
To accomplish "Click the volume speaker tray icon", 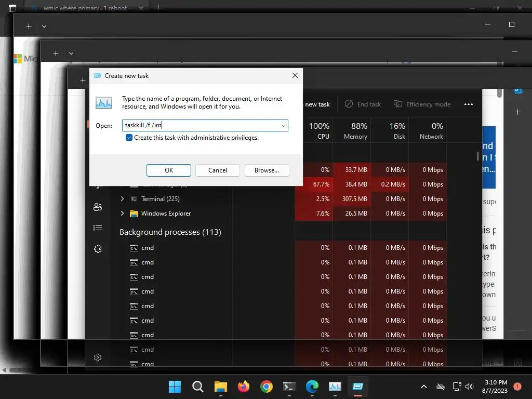I will (469, 387).
